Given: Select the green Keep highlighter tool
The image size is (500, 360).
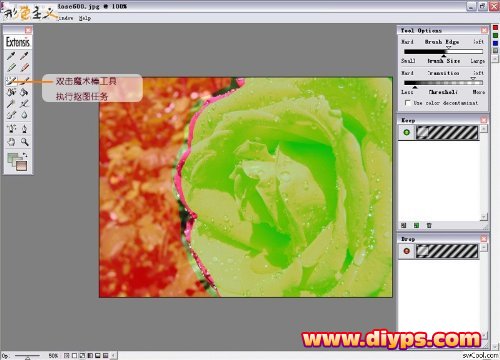Looking at the screenshot, I should [x=11, y=68].
